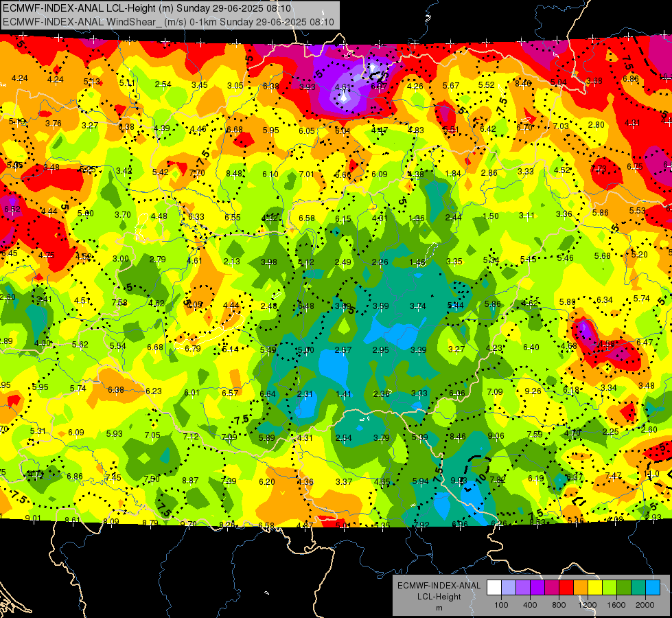Viewport: 672px width, 618px height.
Task: Select the lime green legend swatch
Action: point(609,588)
